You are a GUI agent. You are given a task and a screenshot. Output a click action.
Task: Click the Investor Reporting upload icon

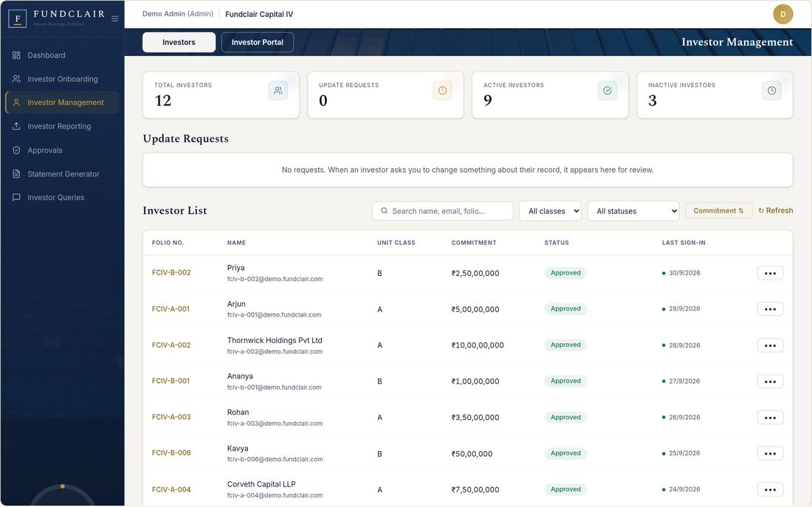pos(16,126)
